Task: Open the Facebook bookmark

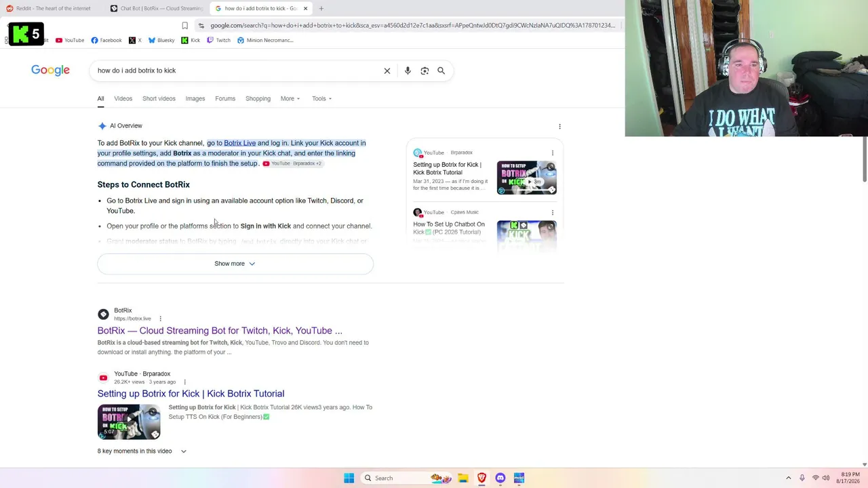Action: point(106,40)
